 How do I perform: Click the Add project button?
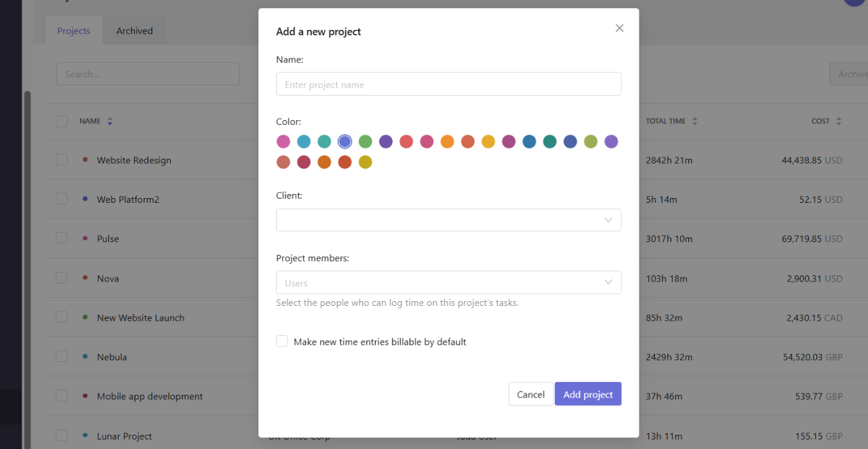tap(588, 394)
